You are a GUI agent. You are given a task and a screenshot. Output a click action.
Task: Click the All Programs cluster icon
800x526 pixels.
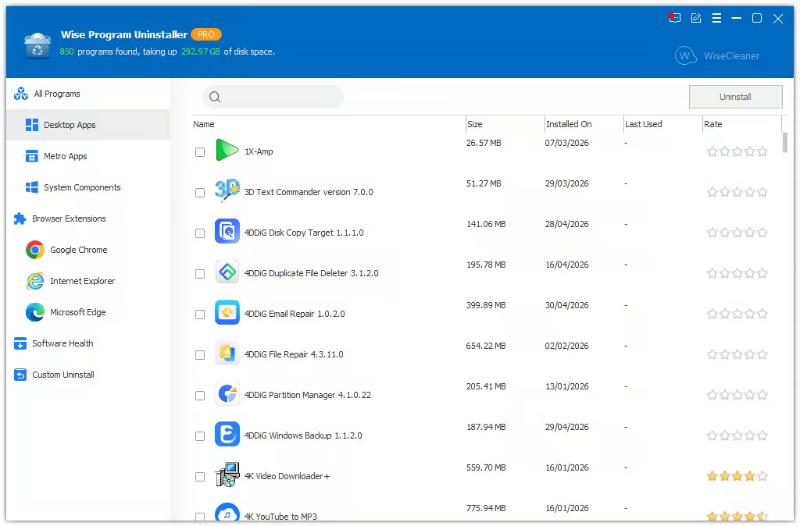21,94
